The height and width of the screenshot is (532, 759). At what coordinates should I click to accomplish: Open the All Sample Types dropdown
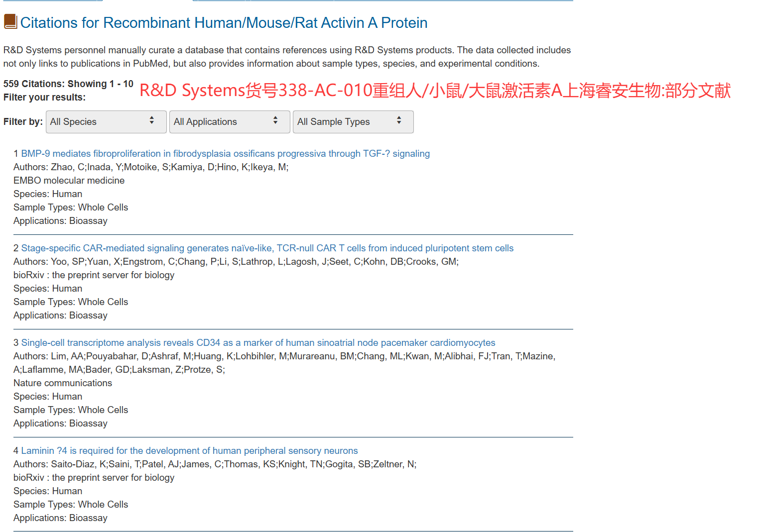(x=353, y=122)
